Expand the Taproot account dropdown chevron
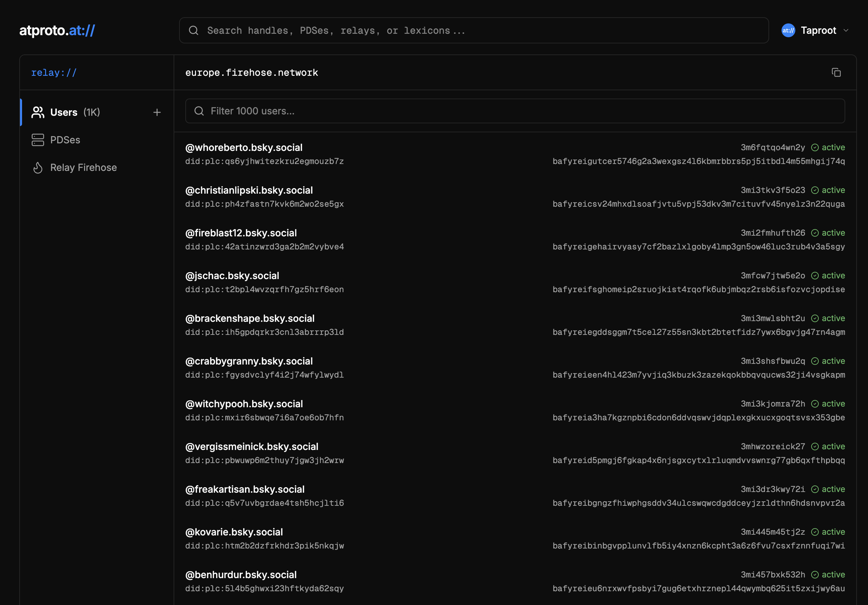Screen dimensions: 868x605 tap(846, 30)
